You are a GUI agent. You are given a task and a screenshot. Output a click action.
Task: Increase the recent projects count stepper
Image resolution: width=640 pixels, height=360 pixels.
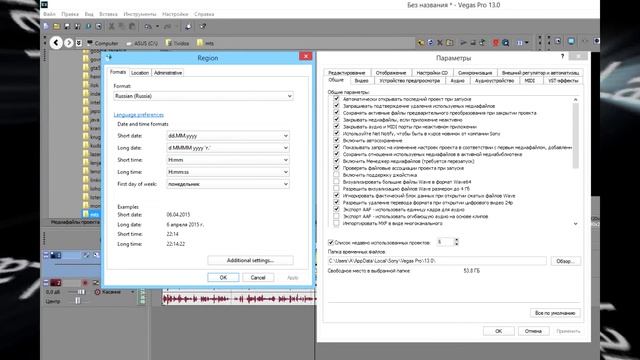[456, 240]
